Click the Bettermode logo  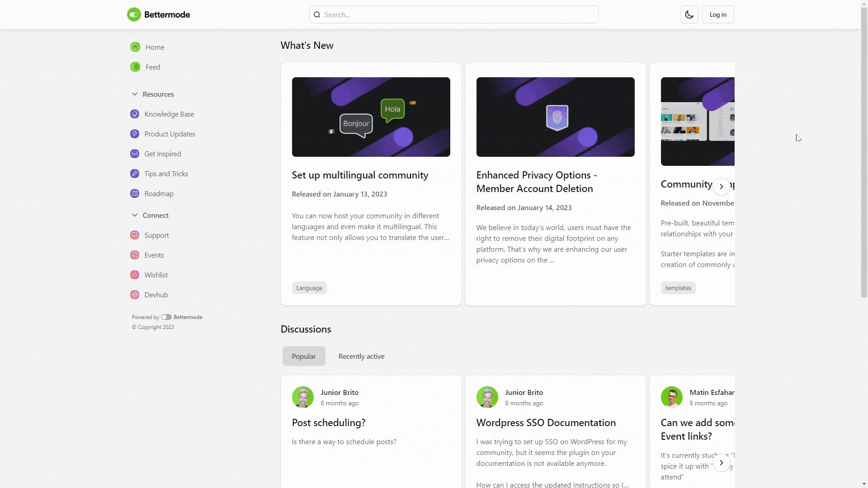pos(158,14)
